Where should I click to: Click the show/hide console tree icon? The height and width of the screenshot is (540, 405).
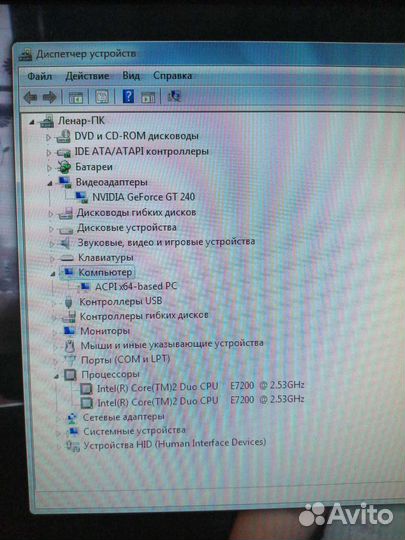coord(76,97)
